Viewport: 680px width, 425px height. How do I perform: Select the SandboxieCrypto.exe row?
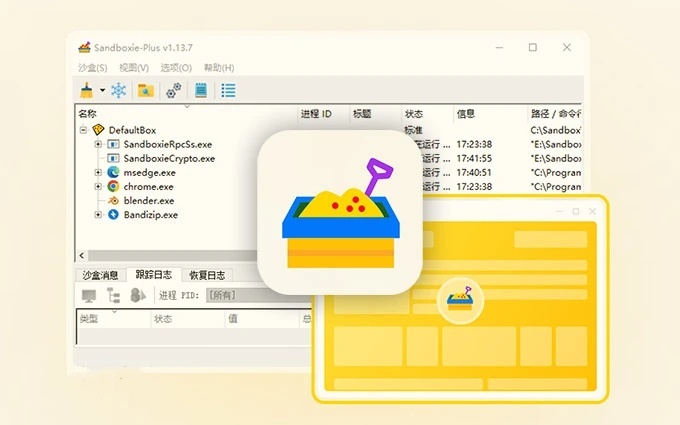tap(169, 159)
